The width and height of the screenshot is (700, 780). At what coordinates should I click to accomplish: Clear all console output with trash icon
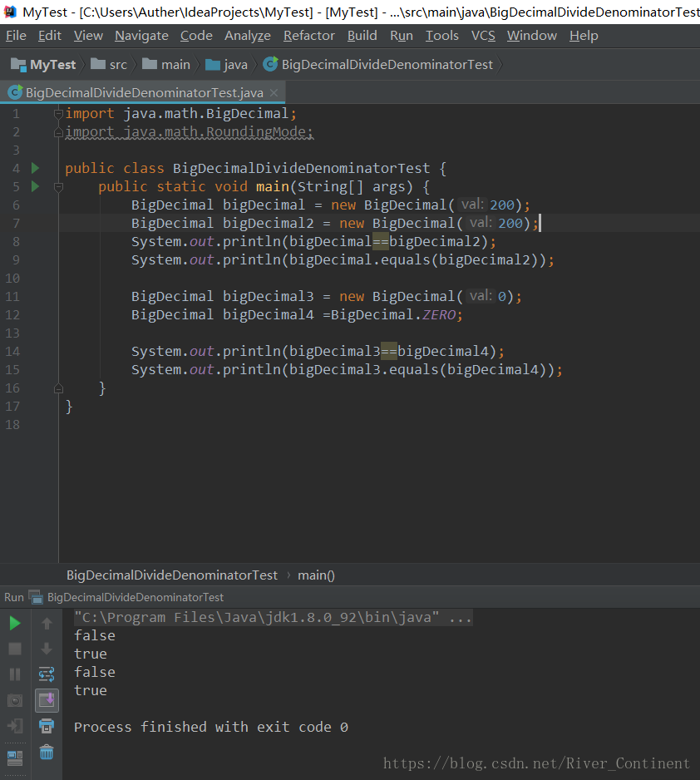point(47,753)
